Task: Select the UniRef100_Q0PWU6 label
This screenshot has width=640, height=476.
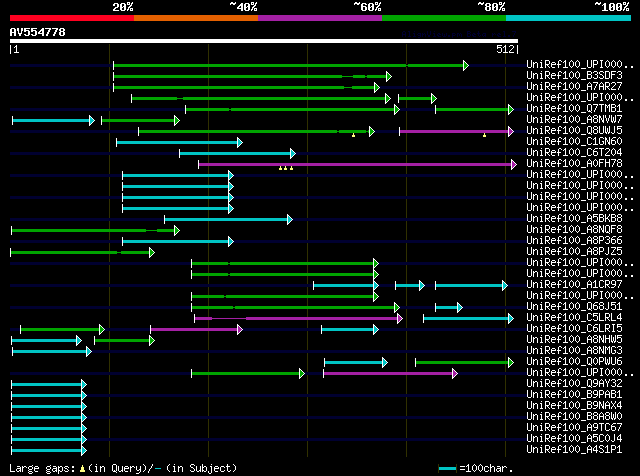Action: [x=574, y=362]
